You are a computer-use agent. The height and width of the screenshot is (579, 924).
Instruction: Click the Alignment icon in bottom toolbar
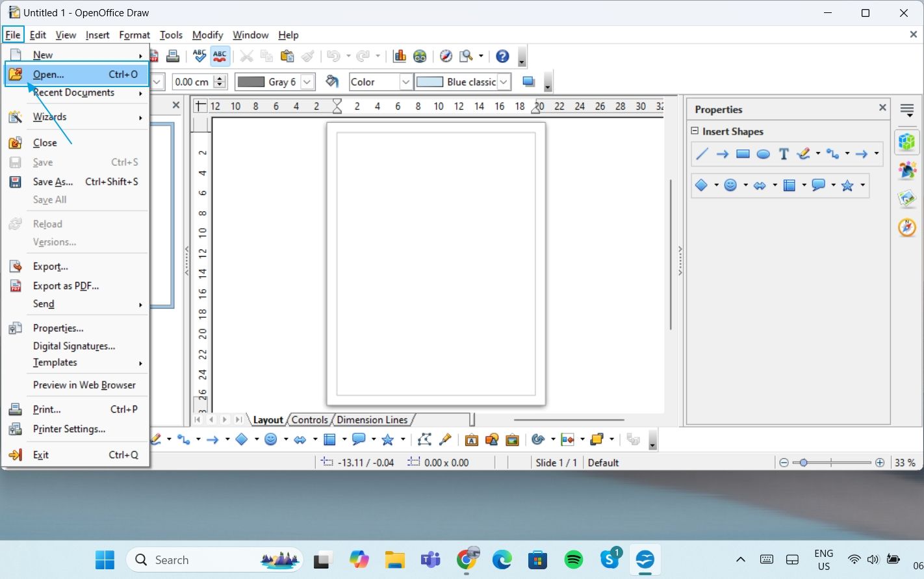(567, 440)
